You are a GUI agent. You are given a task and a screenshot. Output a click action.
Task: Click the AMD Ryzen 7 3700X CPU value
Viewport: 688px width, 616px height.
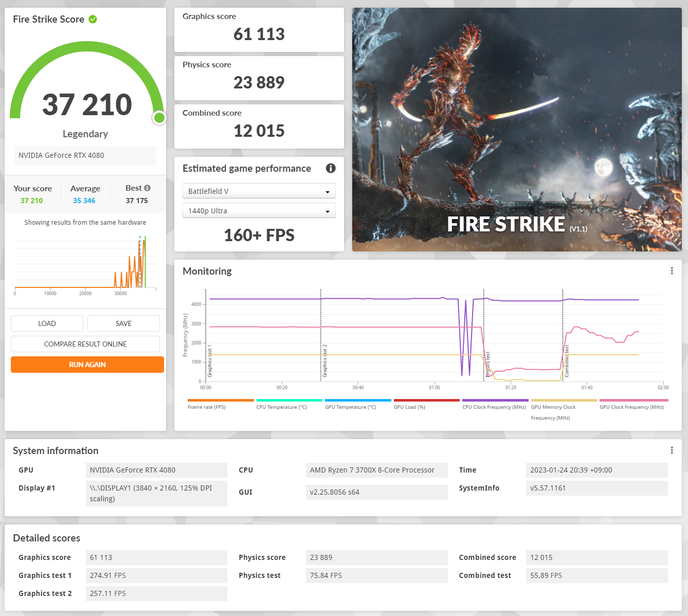(377, 470)
